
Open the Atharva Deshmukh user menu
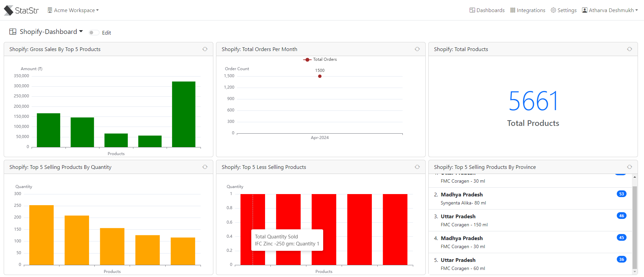point(610,10)
